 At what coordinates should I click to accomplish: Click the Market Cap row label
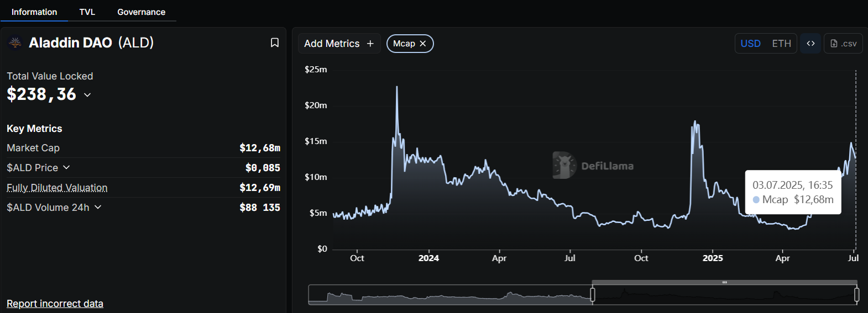click(33, 148)
